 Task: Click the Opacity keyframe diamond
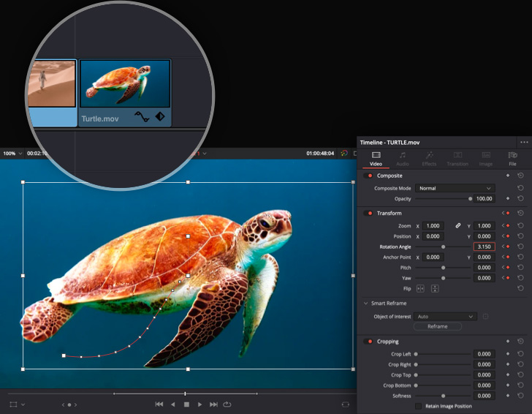pos(507,198)
